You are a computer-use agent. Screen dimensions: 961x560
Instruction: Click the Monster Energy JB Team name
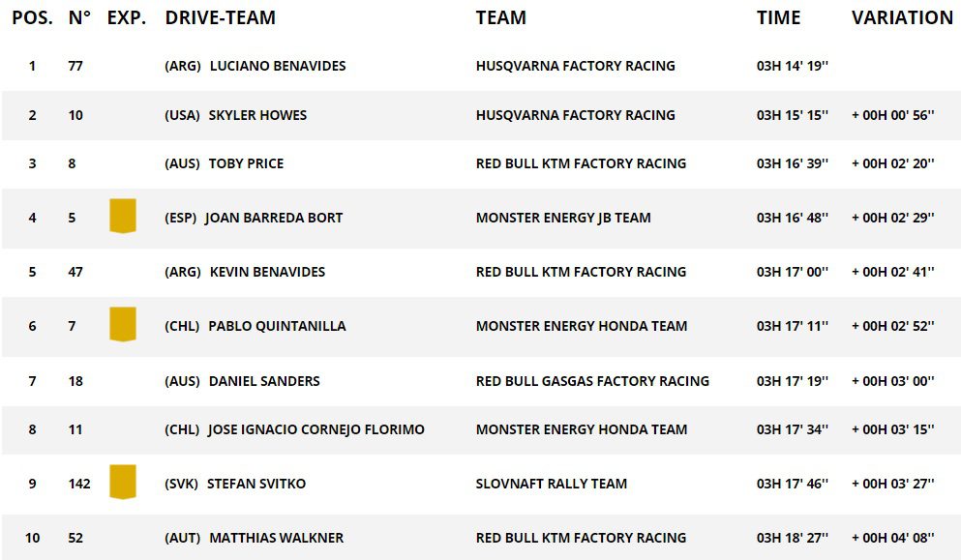point(563,218)
